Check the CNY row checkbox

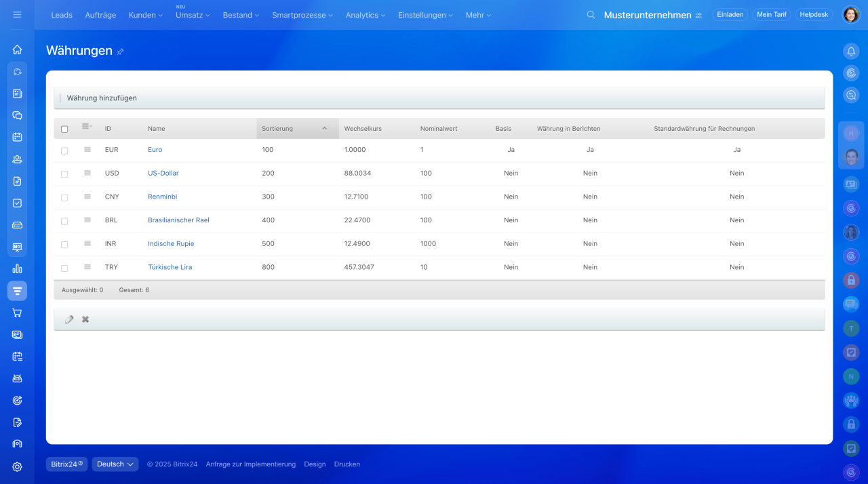pyautogui.click(x=64, y=198)
